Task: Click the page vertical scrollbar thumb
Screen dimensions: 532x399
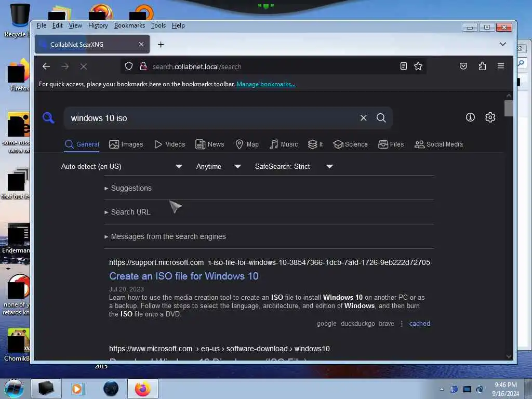Action: coord(508,108)
